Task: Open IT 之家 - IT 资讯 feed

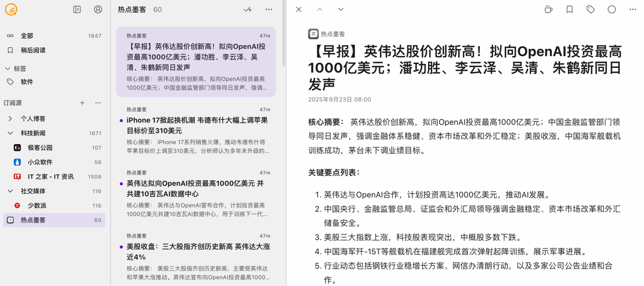Action: [x=54, y=176]
